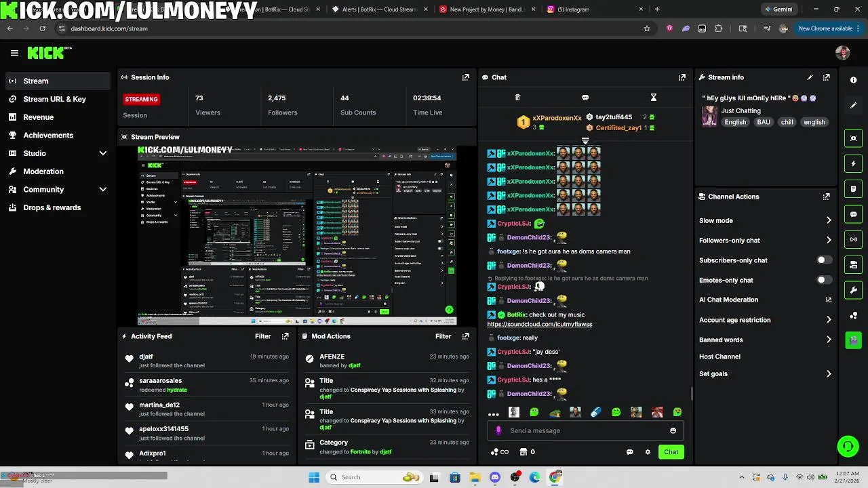Click the wrench icon in the right sidebar
868x488 pixels.
tap(853, 290)
